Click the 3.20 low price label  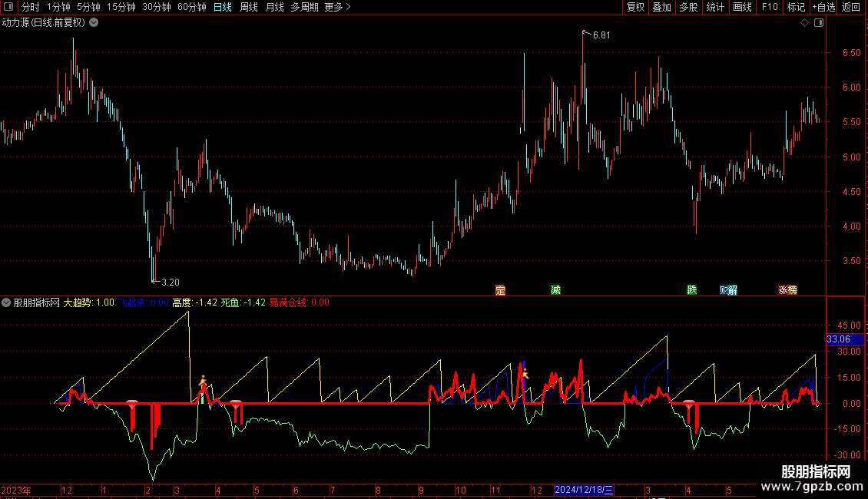171,283
